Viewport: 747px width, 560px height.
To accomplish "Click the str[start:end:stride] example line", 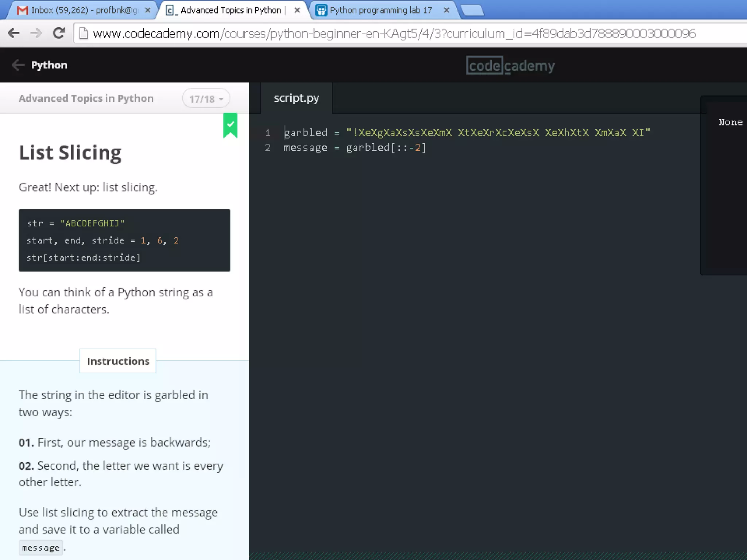I will point(84,258).
